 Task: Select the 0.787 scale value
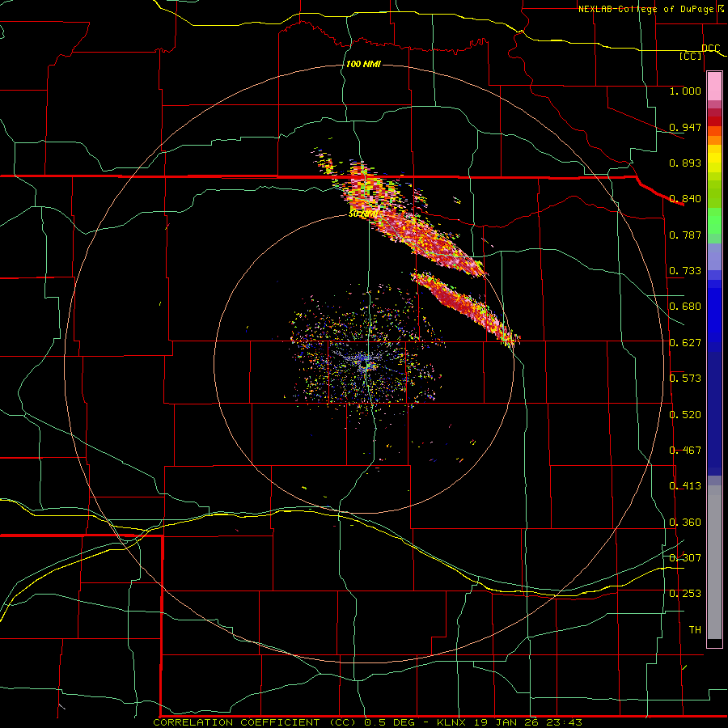(685, 235)
